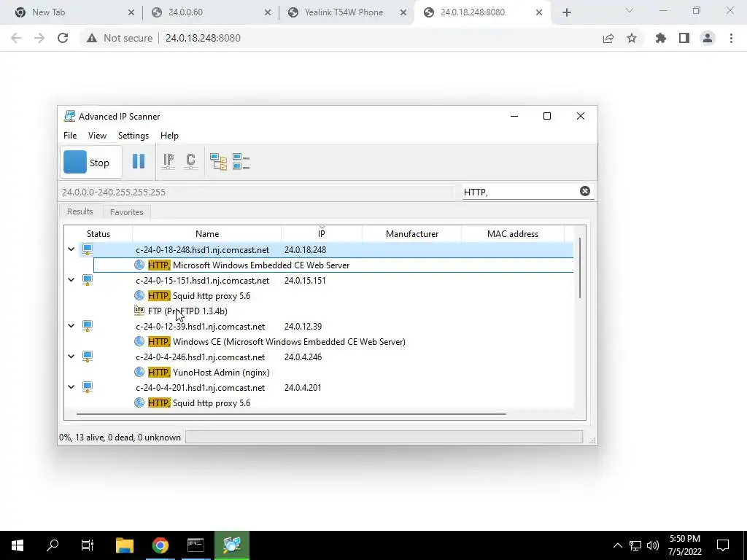This screenshot has width=747, height=560.
Task: Open the Chrome extensions puzzle icon
Action: point(660,38)
